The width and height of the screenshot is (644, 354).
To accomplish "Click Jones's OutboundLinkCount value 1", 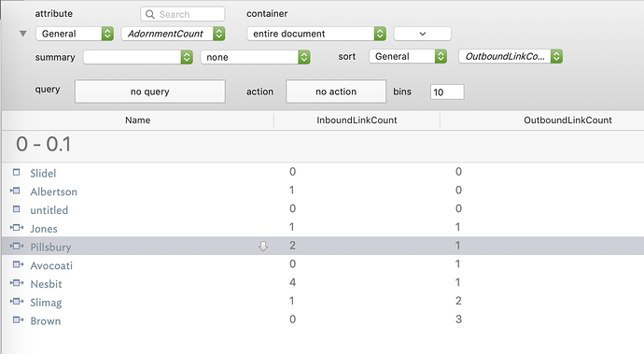I will coord(458,227).
